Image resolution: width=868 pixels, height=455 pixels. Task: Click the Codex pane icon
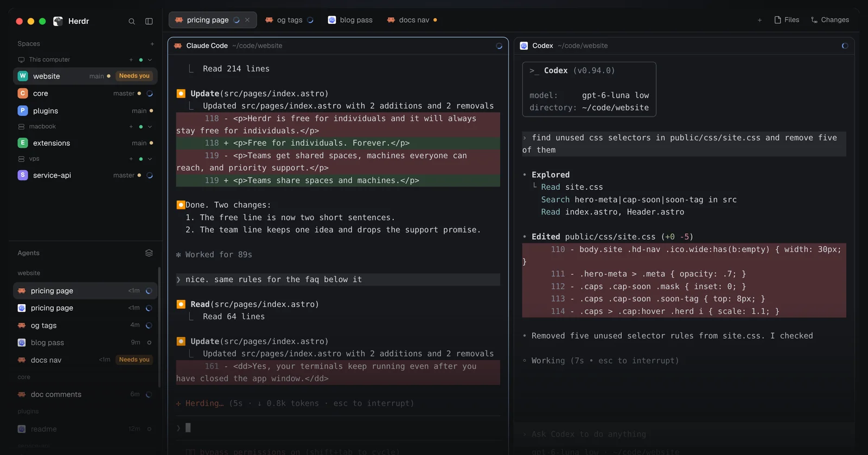click(x=524, y=46)
